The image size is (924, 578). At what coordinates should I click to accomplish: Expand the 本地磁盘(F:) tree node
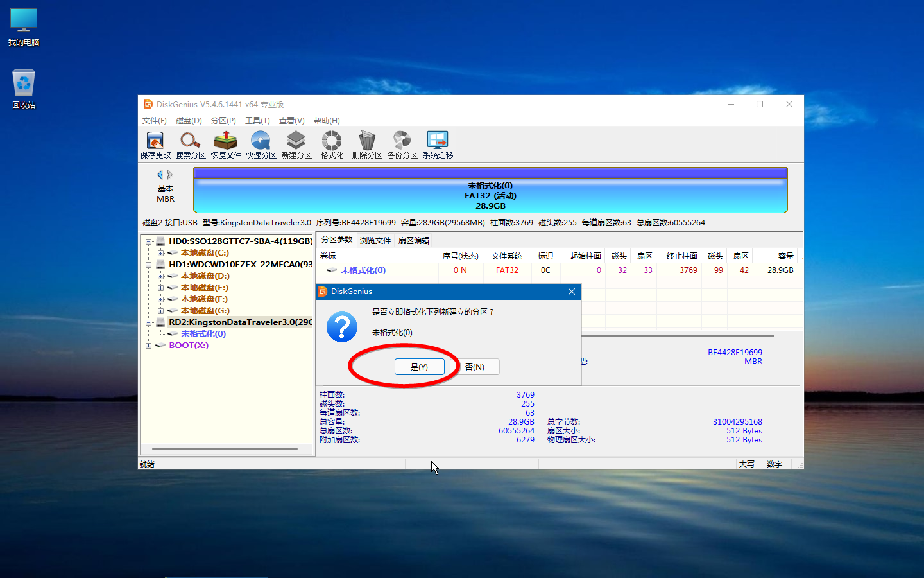click(160, 299)
